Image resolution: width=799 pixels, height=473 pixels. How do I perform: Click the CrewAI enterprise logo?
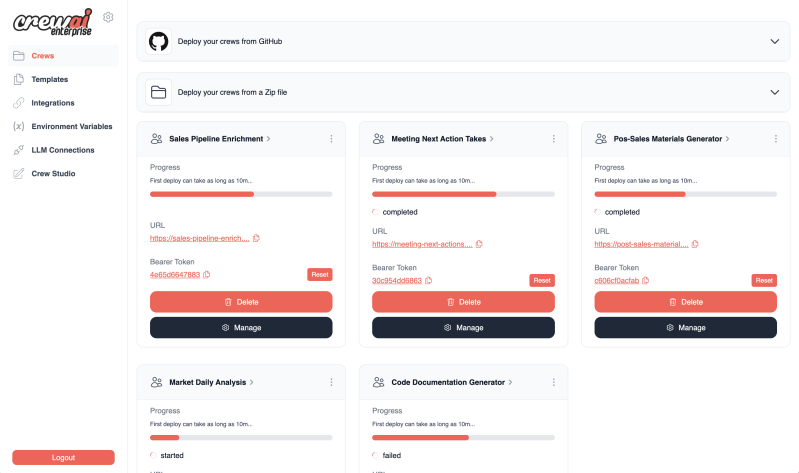click(x=52, y=22)
